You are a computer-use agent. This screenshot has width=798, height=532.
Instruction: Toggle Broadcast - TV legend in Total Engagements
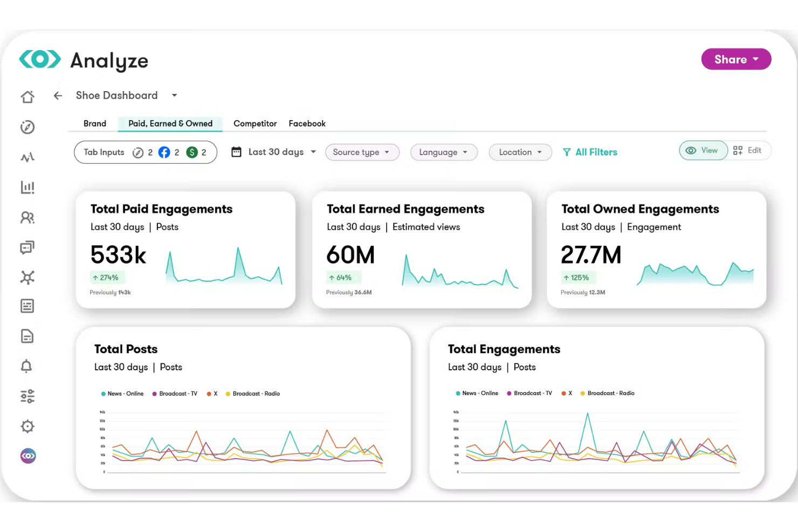click(x=529, y=393)
